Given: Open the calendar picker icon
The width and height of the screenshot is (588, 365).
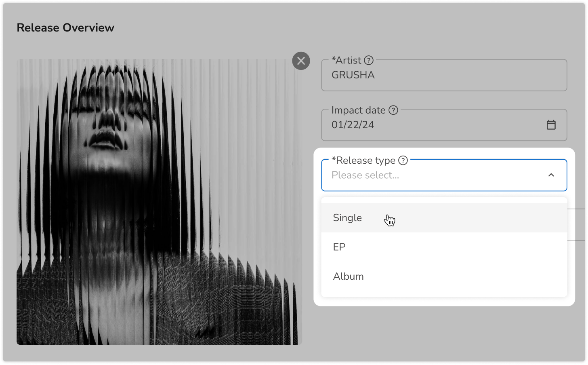Looking at the screenshot, I should [x=551, y=125].
